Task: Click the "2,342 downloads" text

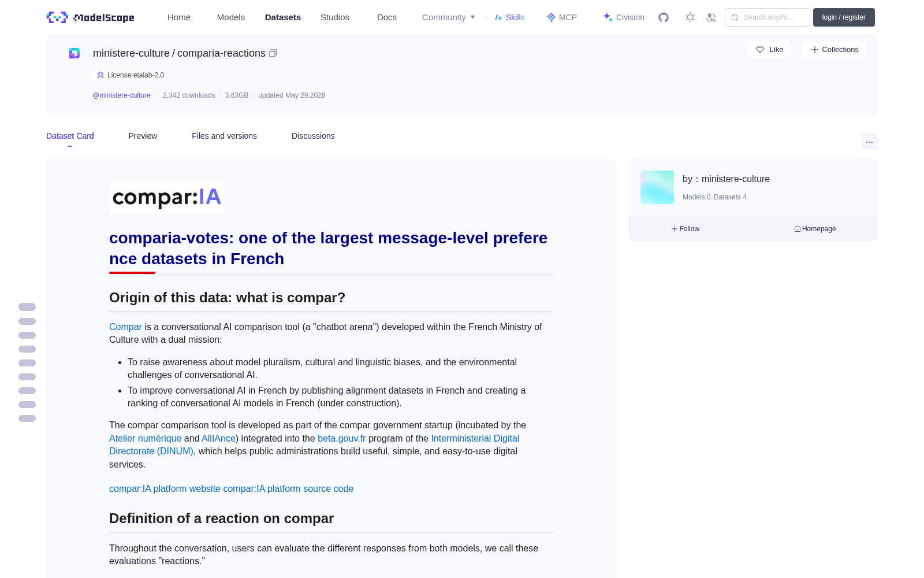Action: 189,95
